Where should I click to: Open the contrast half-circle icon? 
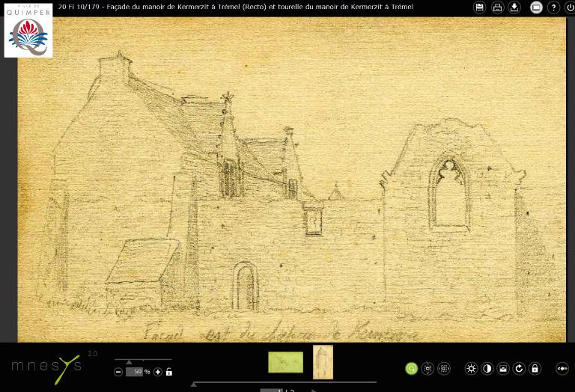[487, 369]
